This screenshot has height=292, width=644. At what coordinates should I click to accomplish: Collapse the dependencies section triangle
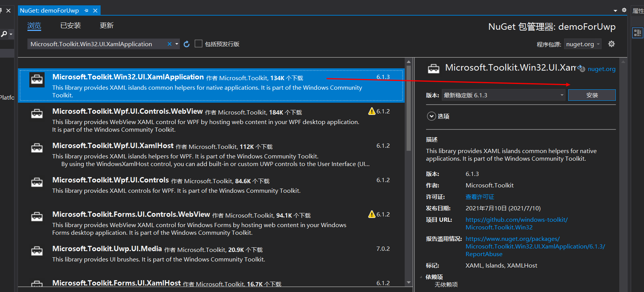tap(421, 277)
